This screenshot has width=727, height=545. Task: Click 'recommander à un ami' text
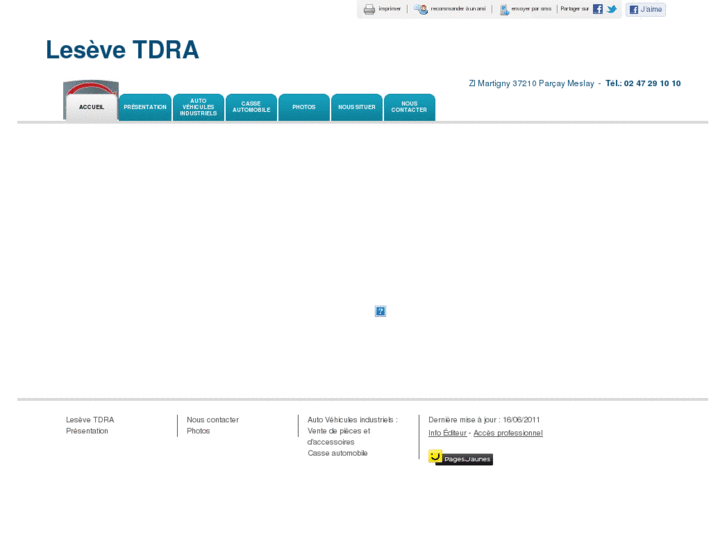click(x=458, y=9)
